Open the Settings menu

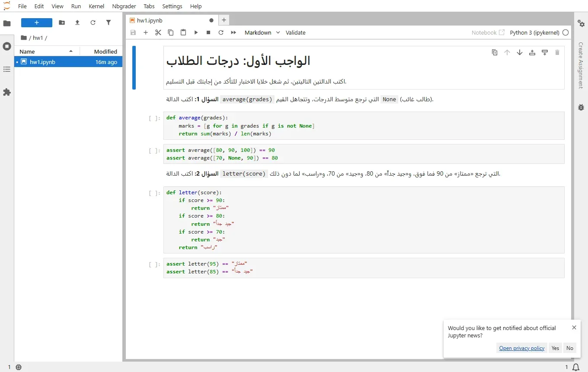pyautogui.click(x=172, y=6)
